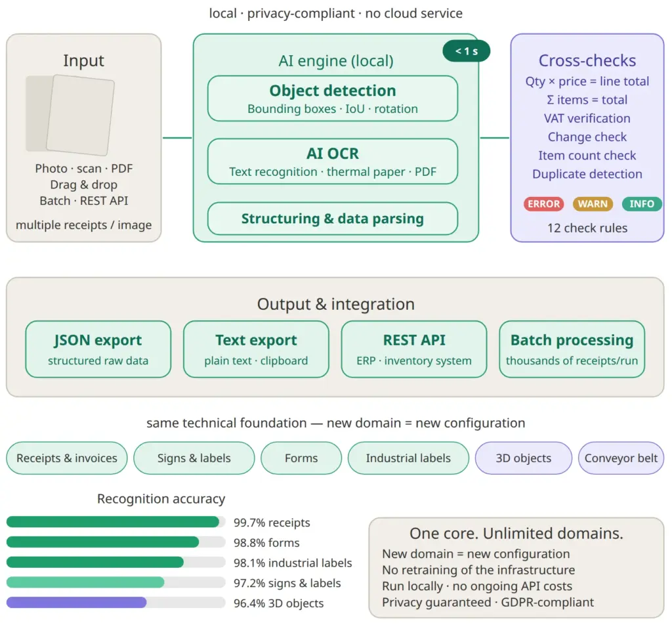Click the '99.7% receipts' label
Screen dimensions: 672x625
click(x=272, y=523)
